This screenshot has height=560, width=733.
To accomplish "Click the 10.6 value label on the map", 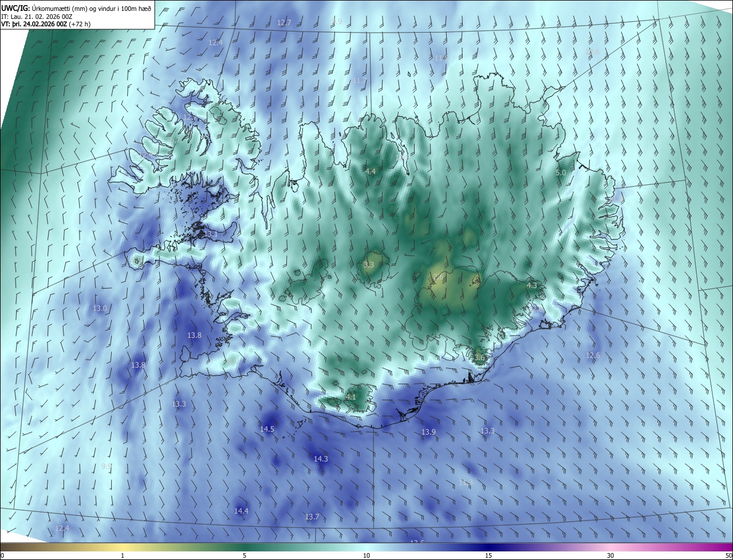I will tap(592, 52).
